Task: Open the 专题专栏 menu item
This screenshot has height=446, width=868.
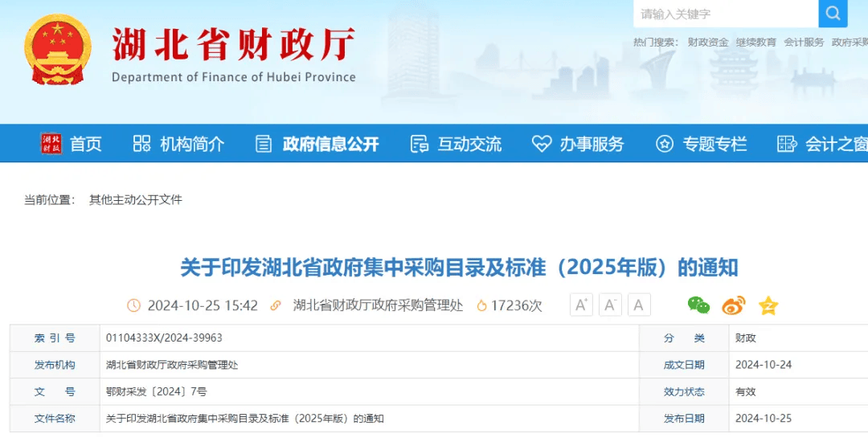Action: coord(714,144)
